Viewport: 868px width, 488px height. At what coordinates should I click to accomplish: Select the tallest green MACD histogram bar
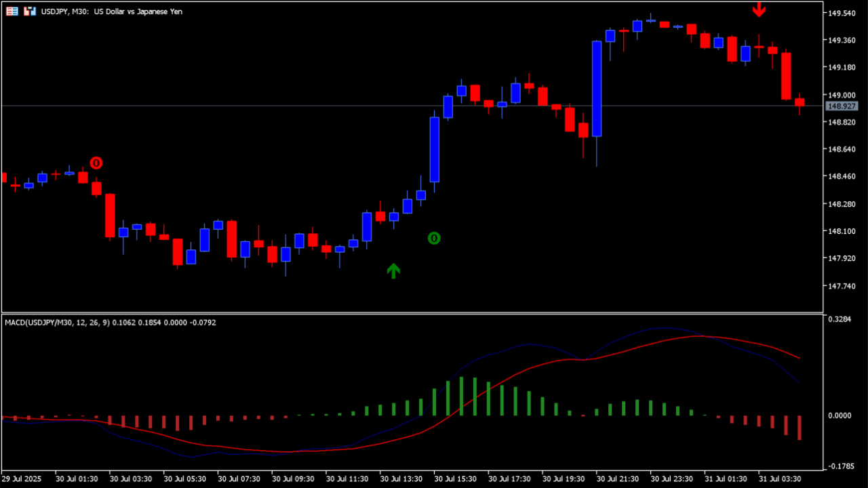pyautogui.click(x=461, y=396)
